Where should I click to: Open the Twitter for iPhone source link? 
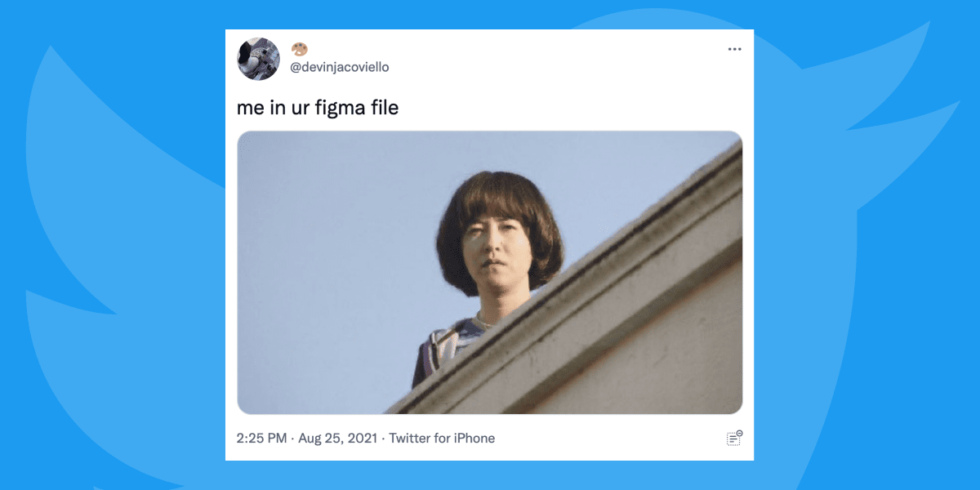(x=442, y=439)
